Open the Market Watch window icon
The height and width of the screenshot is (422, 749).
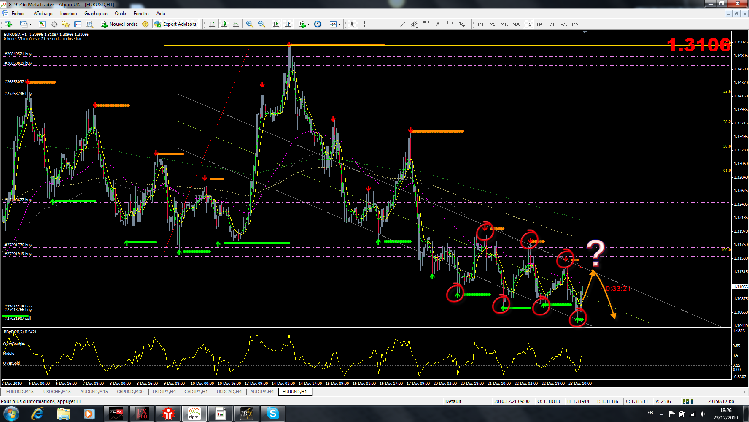click(43, 23)
